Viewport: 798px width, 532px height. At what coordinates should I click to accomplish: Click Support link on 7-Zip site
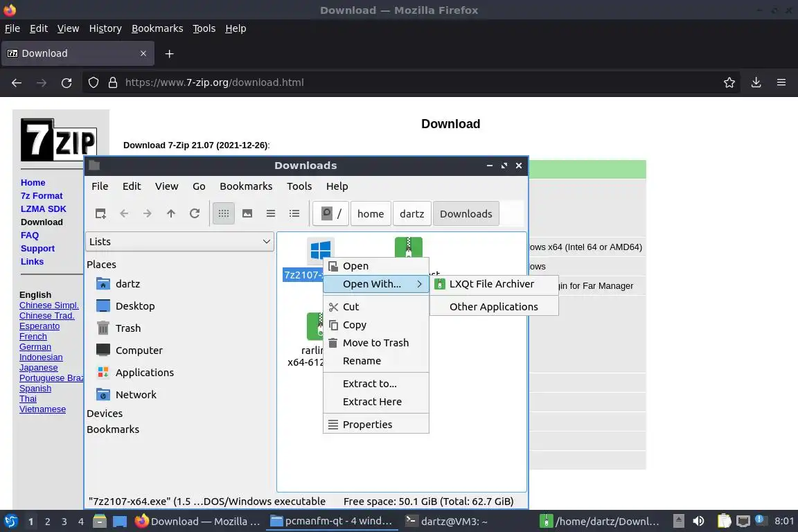click(37, 249)
